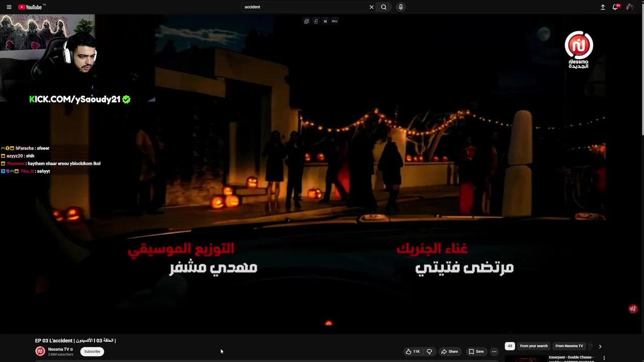Save the video to a playlist
This screenshot has height=362, width=644.
476,351
